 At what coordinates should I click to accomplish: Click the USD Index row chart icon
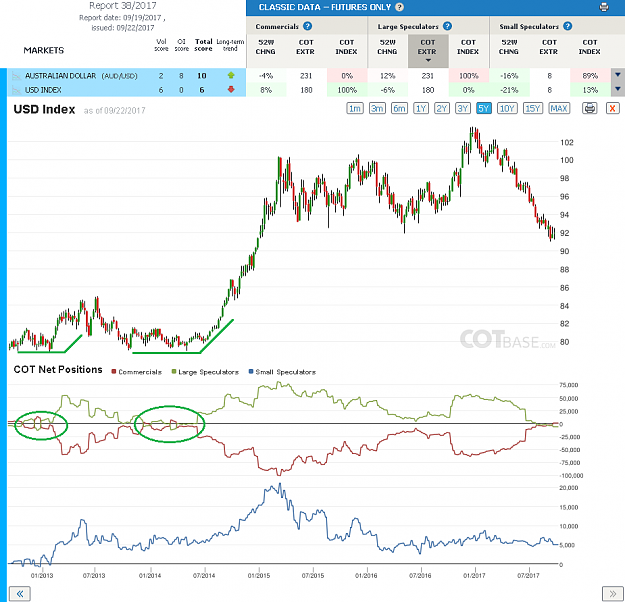(16, 90)
